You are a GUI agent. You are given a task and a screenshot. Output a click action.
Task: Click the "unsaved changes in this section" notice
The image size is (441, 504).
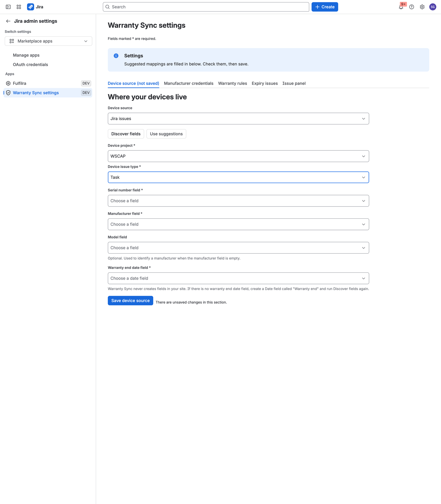pyautogui.click(x=191, y=302)
